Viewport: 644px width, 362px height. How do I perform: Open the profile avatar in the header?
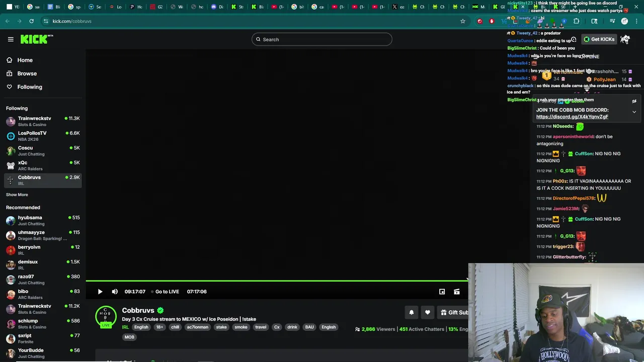point(625,39)
